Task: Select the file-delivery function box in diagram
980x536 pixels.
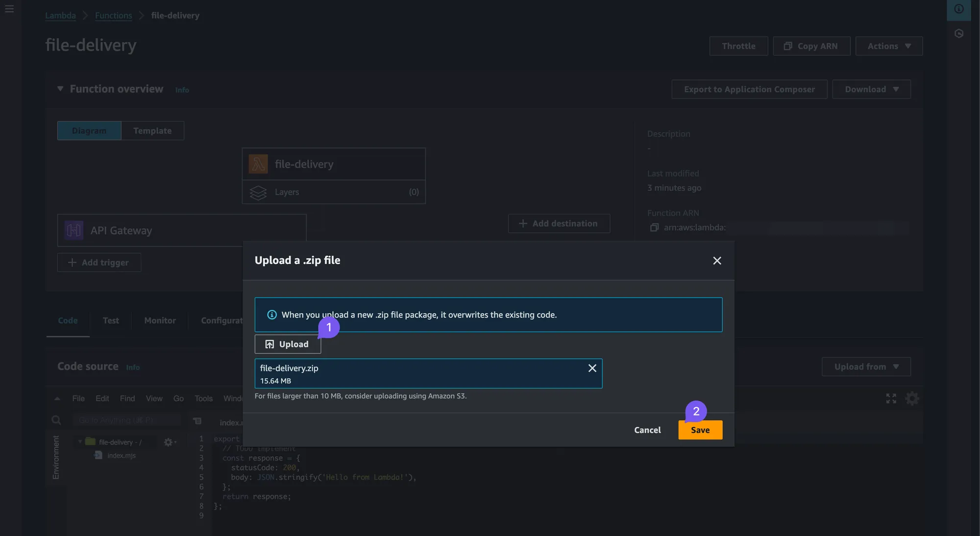Action: 334,164
